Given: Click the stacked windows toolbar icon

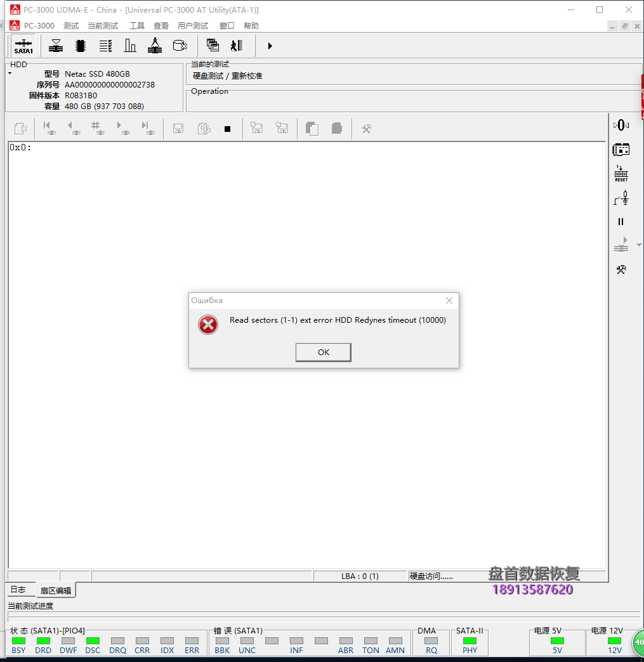Looking at the screenshot, I should (213, 45).
